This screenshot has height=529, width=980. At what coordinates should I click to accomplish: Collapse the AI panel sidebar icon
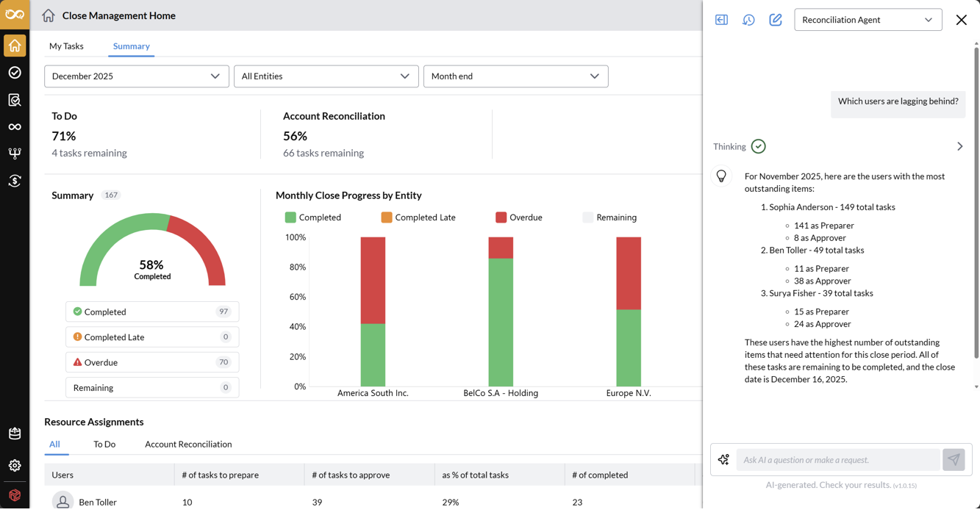[x=721, y=20]
